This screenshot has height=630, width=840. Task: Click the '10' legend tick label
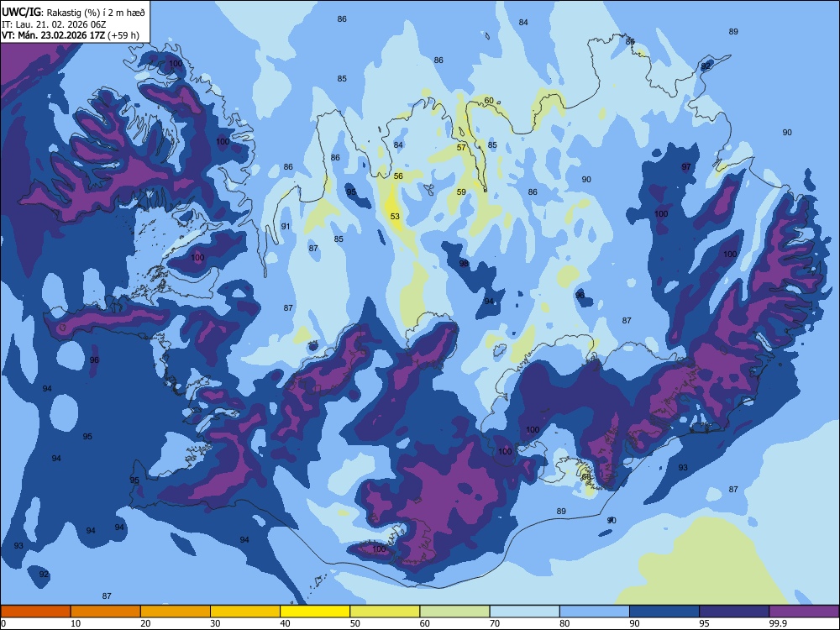76,623
